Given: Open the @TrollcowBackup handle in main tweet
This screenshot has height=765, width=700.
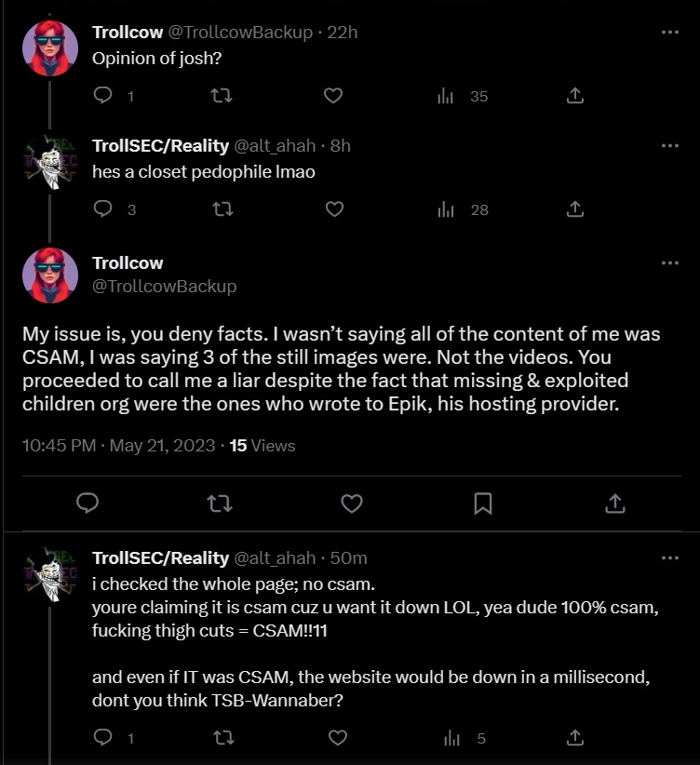Looking at the screenshot, I should coord(164,287).
